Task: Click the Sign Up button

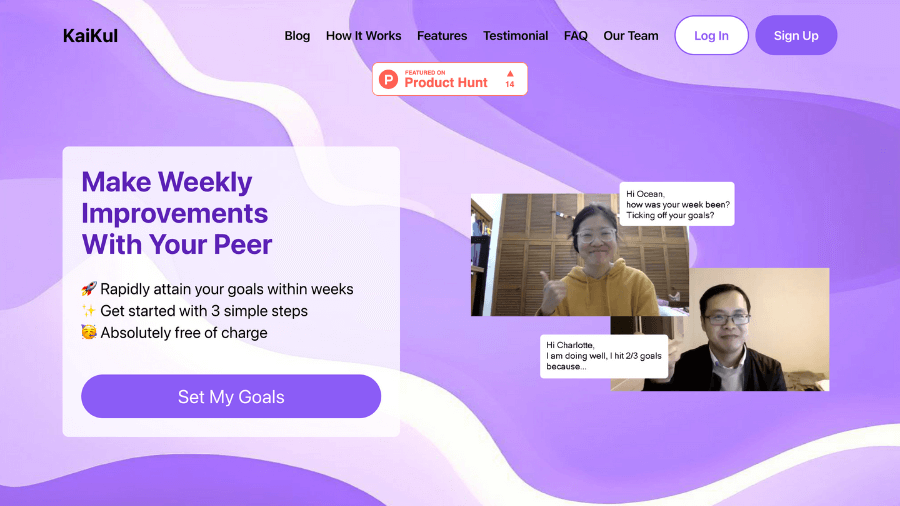Action: coord(796,36)
